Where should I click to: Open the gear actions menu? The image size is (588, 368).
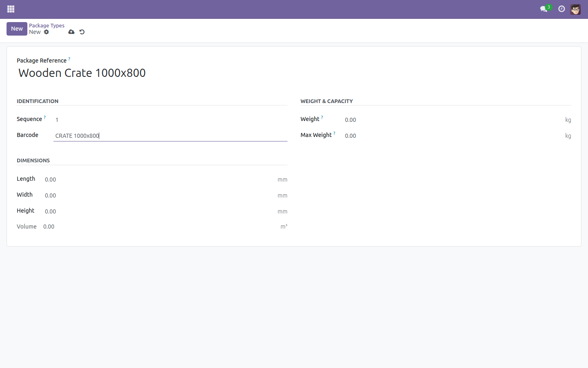pyautogui.click(x=47, y=32)
